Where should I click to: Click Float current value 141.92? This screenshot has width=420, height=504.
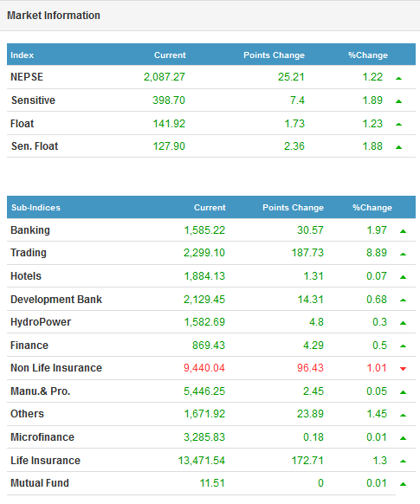[169, 124]
